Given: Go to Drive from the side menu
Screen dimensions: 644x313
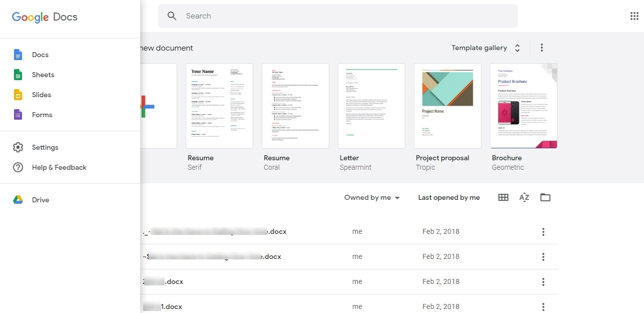Looking at the screenshot, I should (x=41, y=200).
